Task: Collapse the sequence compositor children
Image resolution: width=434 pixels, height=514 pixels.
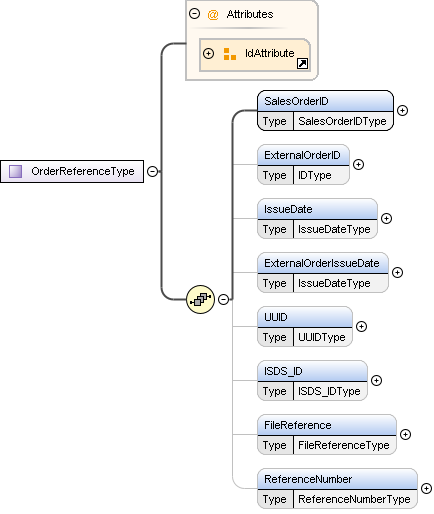Action: 223,299
